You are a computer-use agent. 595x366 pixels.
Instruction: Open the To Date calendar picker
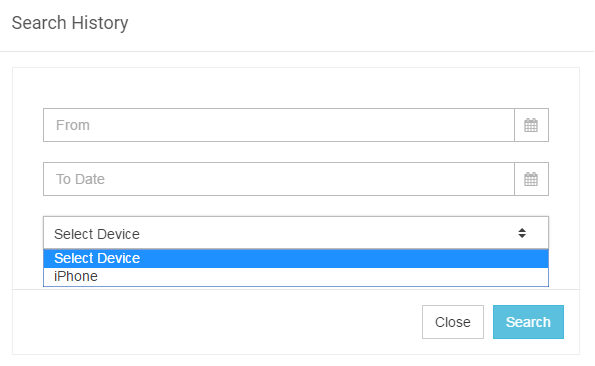(531, 179)
